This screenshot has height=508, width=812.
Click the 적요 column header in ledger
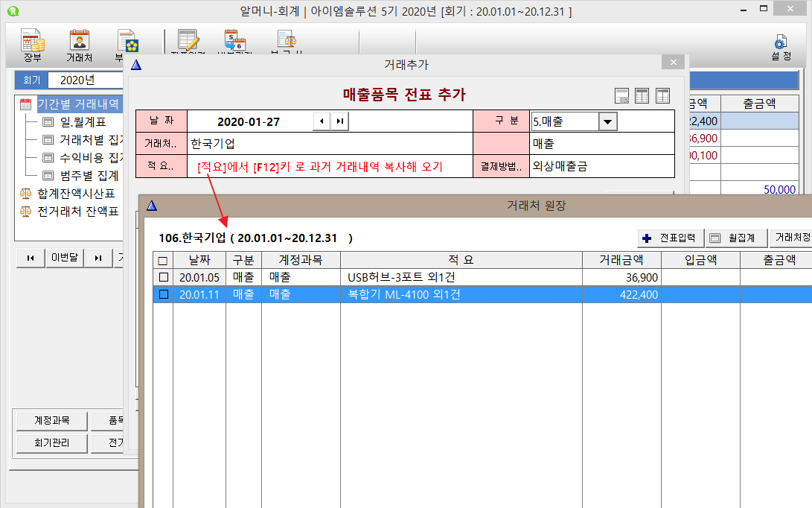click(461, 260)
